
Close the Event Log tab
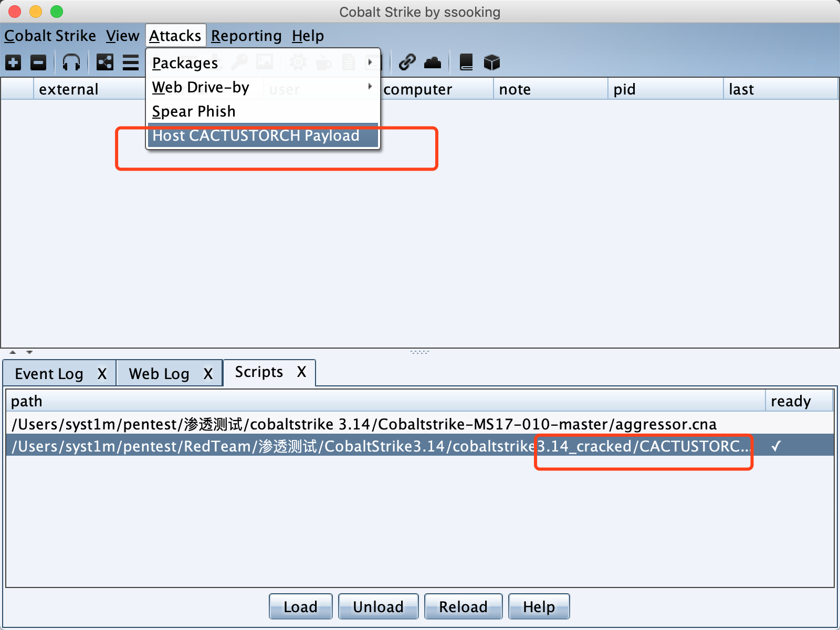pos(102,374)
